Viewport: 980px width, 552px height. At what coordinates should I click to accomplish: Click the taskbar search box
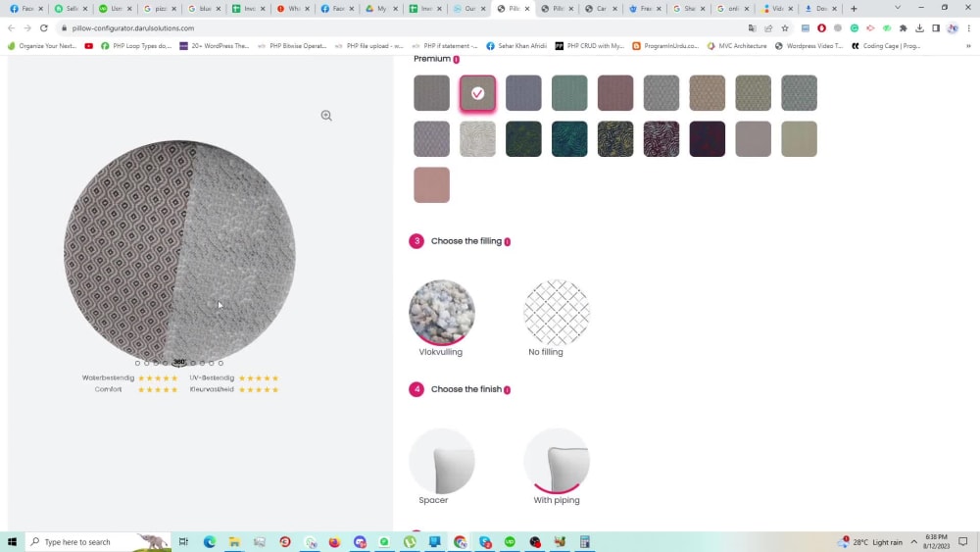[99, 542]
